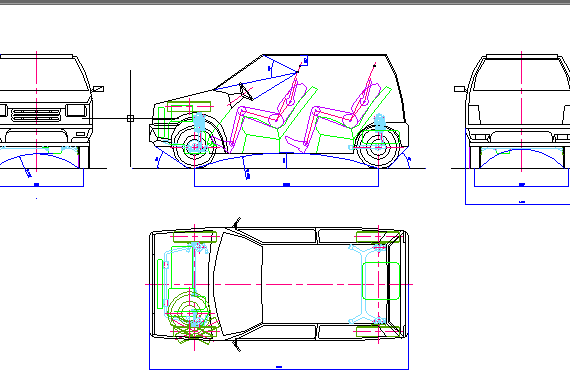Pick the right headlight in the front view
This screenshot has height=392, width=570.
(x=76, y=110)
